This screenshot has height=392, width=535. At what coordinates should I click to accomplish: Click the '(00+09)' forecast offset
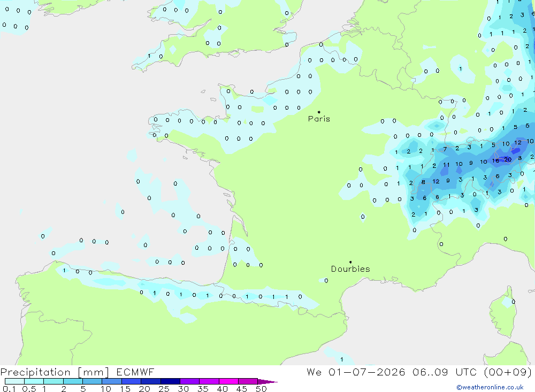pos(508,372)
